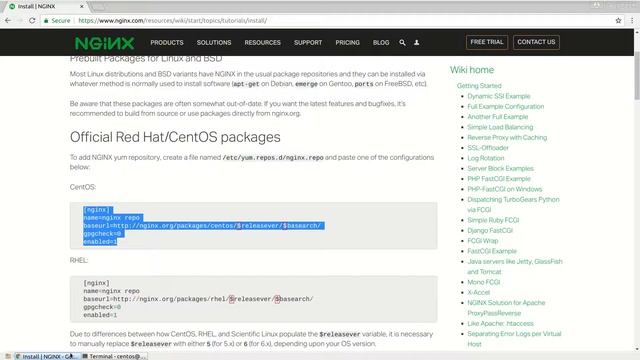Bookmark this page with the star icon
This screenshot has height=360, width=640.
(x=618, y=20)
